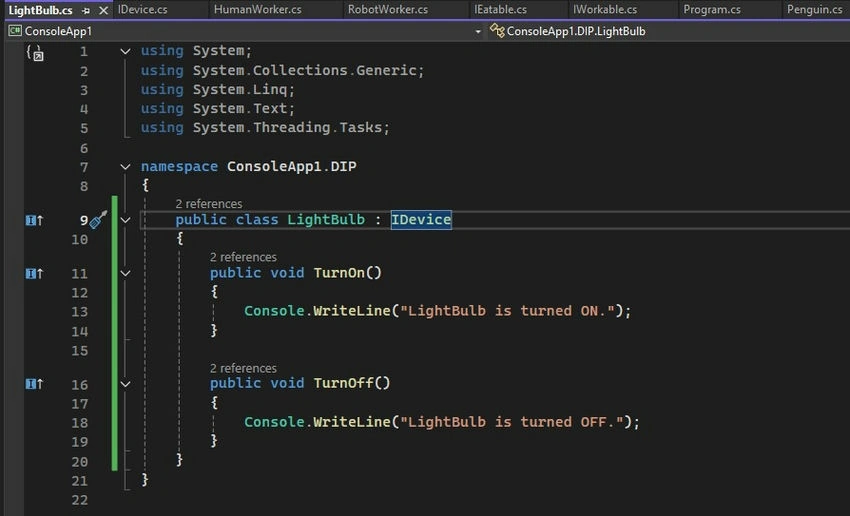This screenshot has height=516, width=850.
Task: Collapse the using directives block
Action: tap(125, 51)
